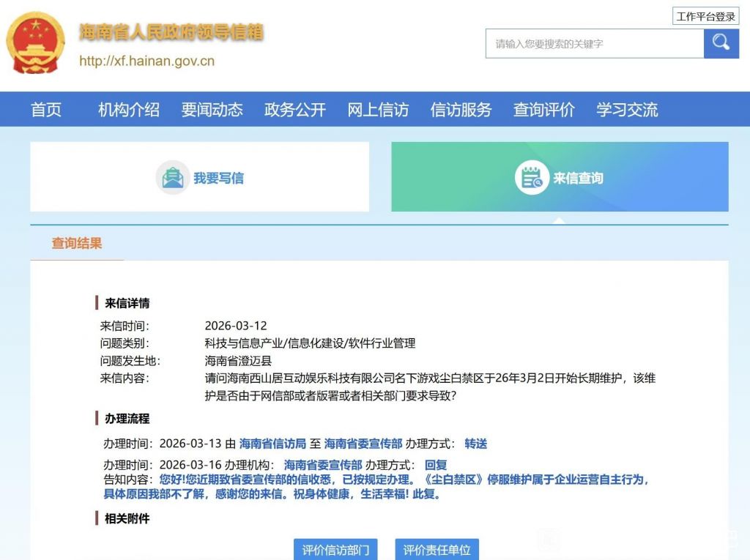750x560 pixels.
Task: Open 机构介绍 menu item
Action: pos(129,110)
